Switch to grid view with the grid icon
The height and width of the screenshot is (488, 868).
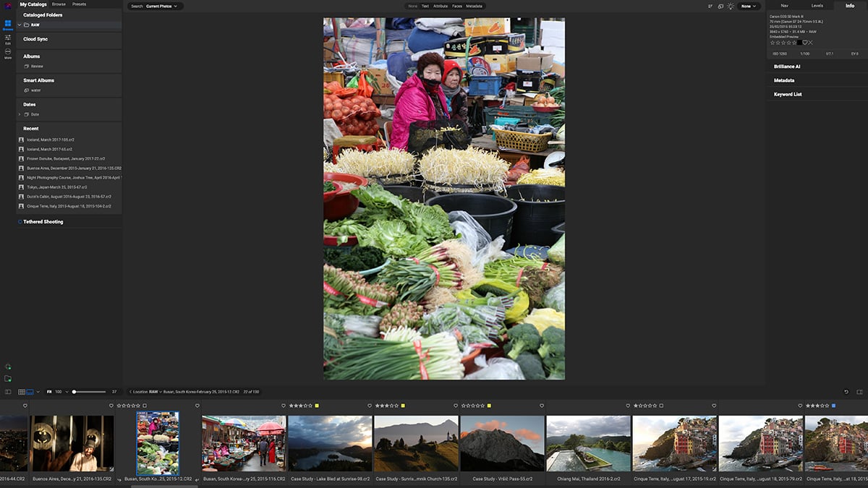22,391
